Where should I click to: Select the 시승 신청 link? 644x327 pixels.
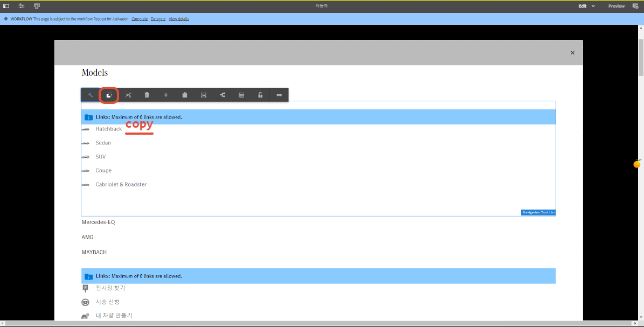(108, 302)
